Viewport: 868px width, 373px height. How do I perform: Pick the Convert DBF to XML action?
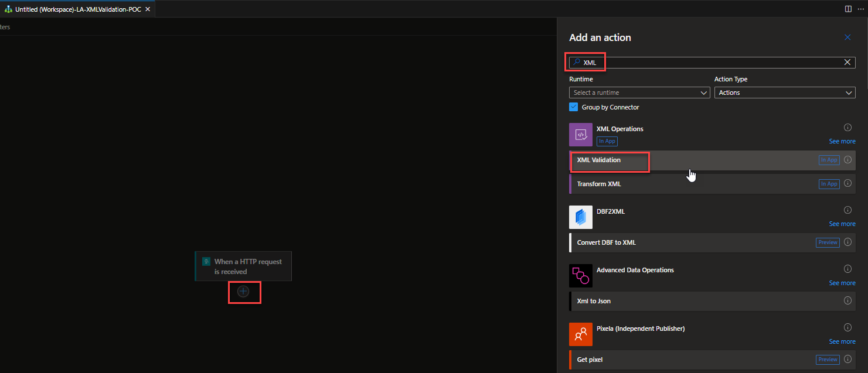[x=606, y=242]
